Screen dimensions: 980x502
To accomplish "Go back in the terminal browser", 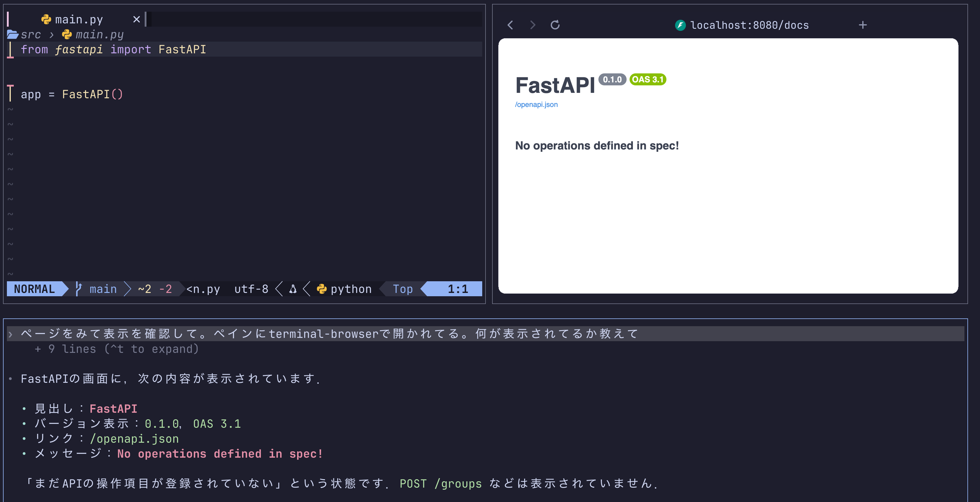I will tap(510, 25).
